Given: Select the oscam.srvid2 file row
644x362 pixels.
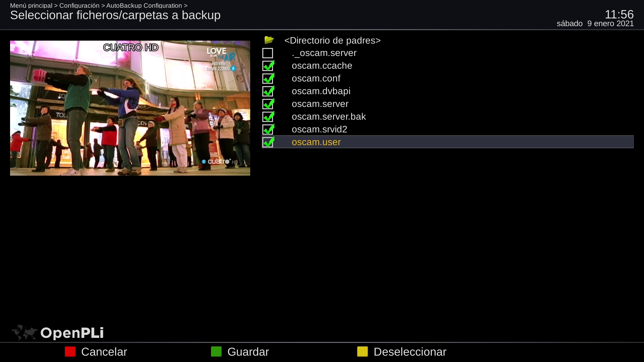Looking at the screenshot, I should tap(319, 129).
